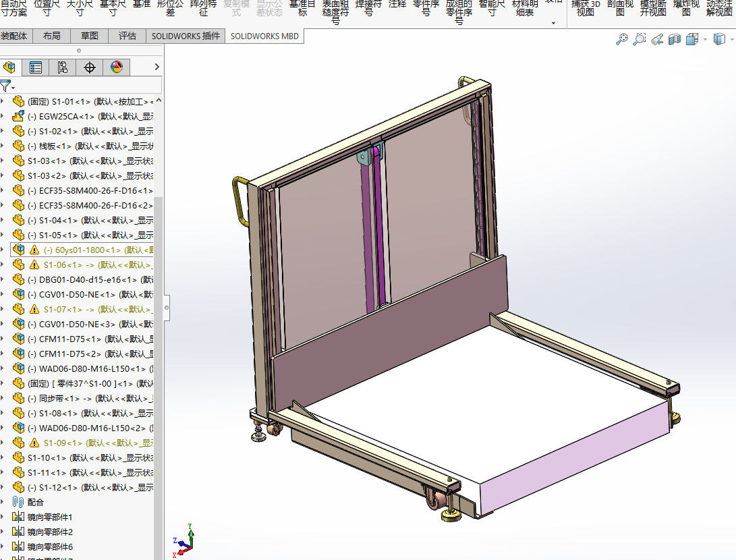This screenshot has height=560, width=736.
Task: Click the Zoom to Fit magnifier icon
Action: tap(622, 39)
